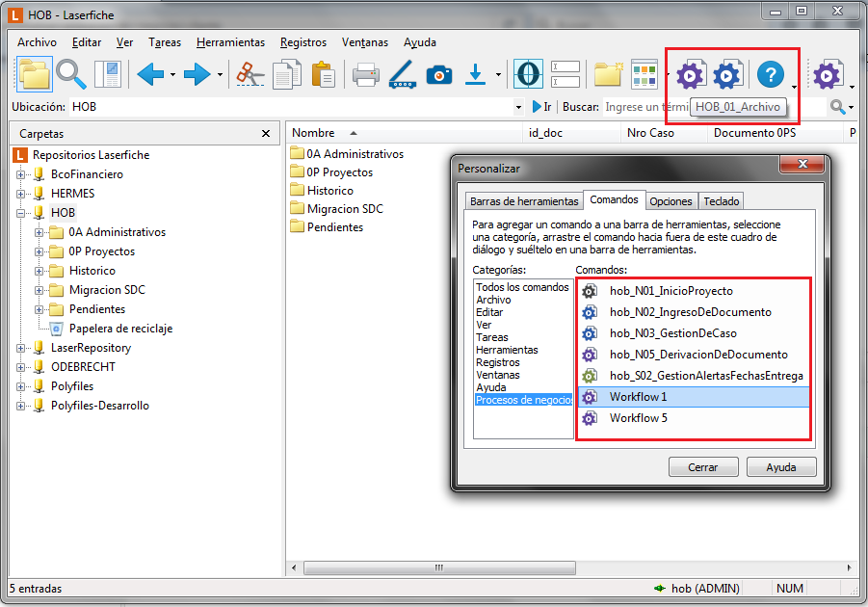Select Todos los comandos category
Image resolution: width=868 pixels, height=607 pixels.
click(522, 287)
